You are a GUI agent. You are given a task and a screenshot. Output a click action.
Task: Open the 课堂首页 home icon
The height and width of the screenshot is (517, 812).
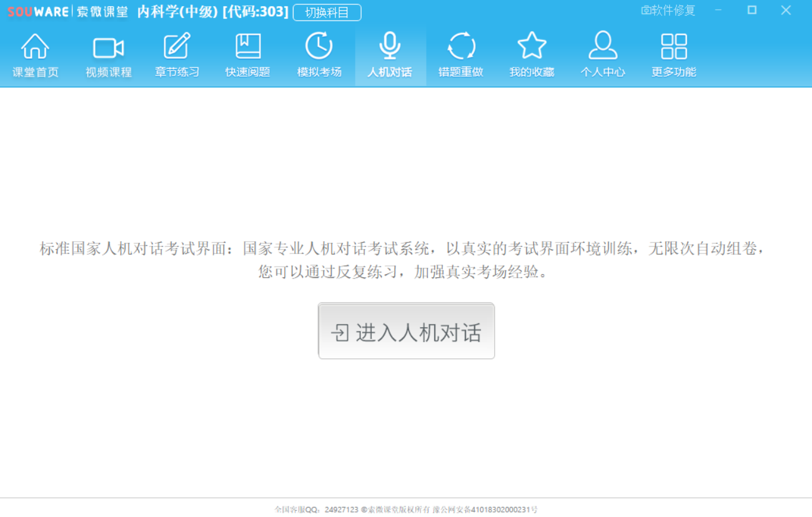(x=36, y=47)
